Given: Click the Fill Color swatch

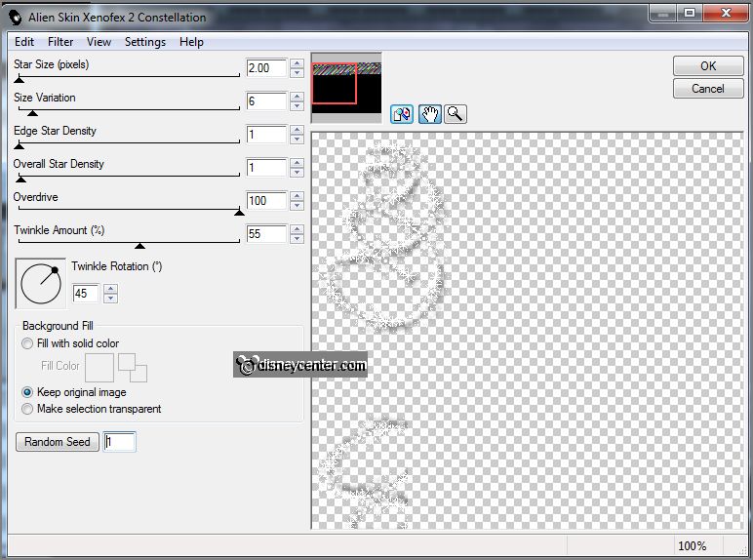Looking at the screenshot, I should tap(99, 368).
